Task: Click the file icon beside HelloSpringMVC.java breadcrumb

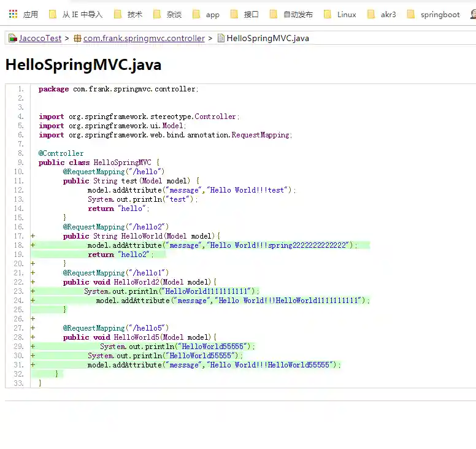Action: pyautogui.click(x=221, y=38)
